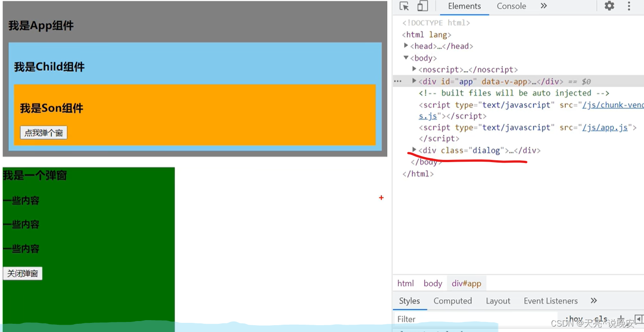Click the 我是Child组件 heading

pos(49,67)
